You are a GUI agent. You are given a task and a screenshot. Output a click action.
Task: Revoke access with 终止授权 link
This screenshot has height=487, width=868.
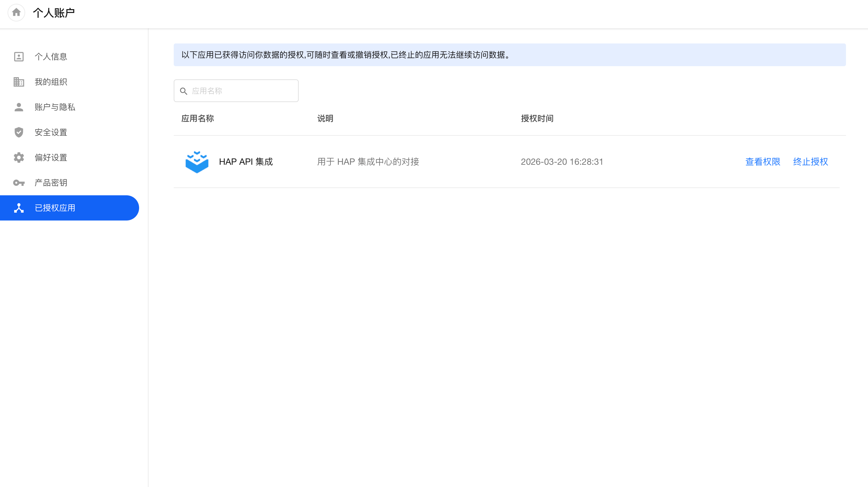click(x=810, y=162)
